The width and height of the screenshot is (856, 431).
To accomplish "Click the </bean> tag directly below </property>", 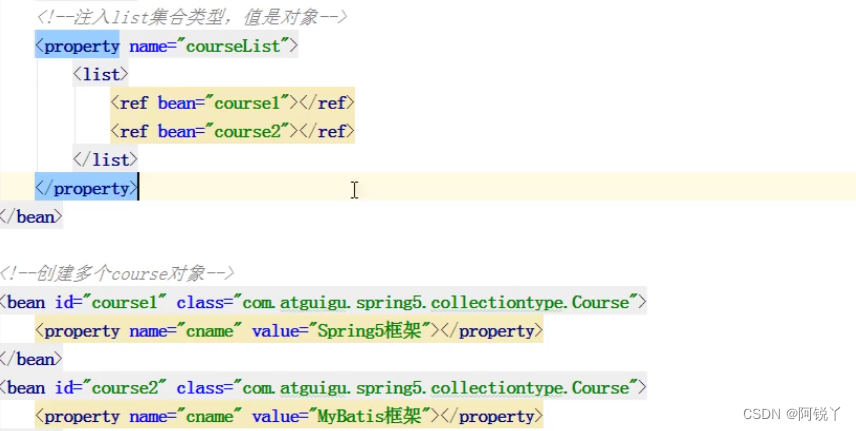I will coord(31,217).
